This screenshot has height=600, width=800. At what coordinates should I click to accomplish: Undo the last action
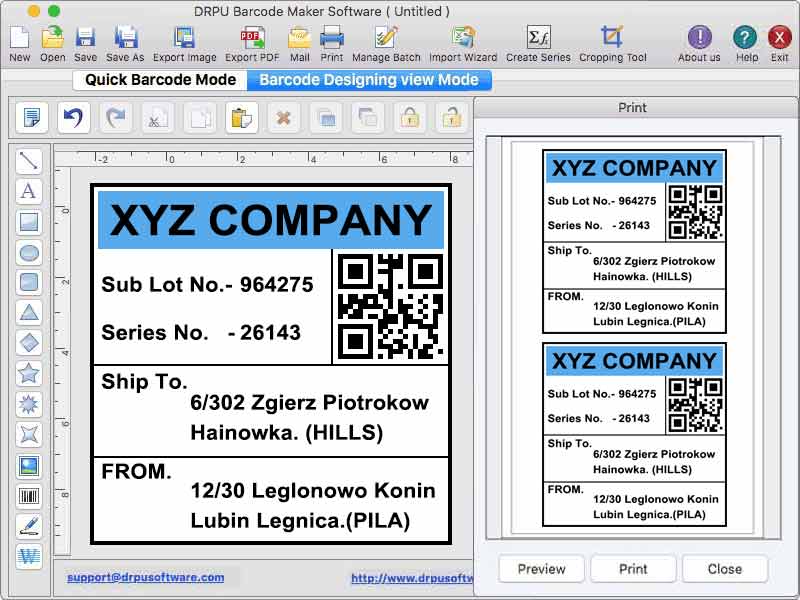tap(72, 118)
